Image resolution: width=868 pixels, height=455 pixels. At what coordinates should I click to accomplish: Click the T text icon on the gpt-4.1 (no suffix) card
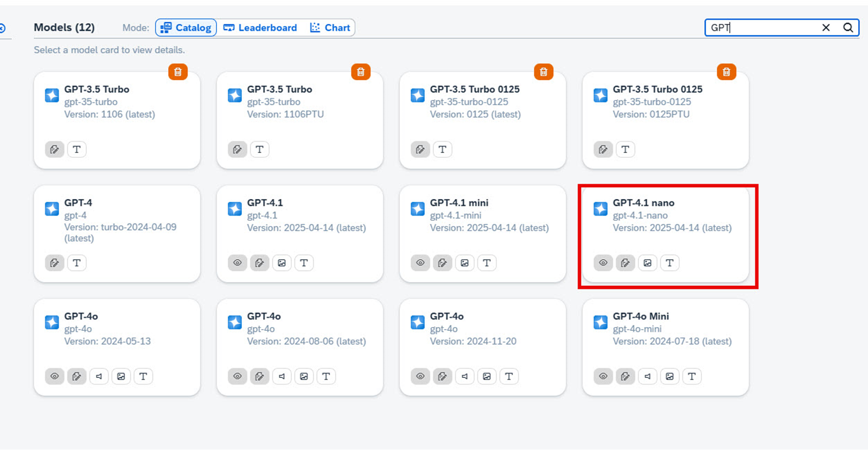point(304,263)
